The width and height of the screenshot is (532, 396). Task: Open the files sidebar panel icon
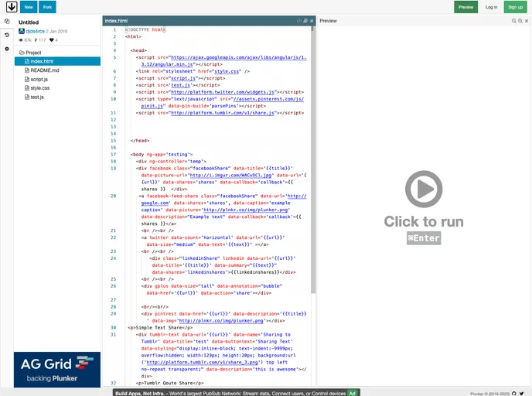[7, 22]
